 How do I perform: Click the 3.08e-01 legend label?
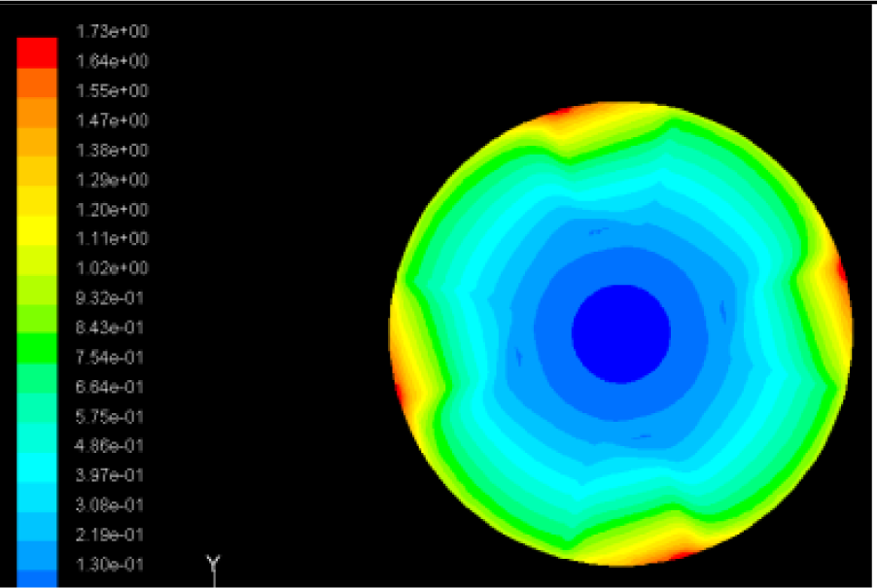click(110, 505)
